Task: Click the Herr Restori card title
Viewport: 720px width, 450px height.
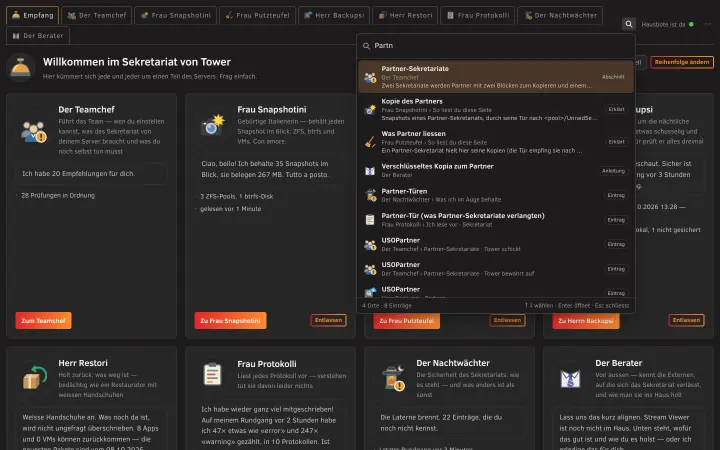Action: 83,363
